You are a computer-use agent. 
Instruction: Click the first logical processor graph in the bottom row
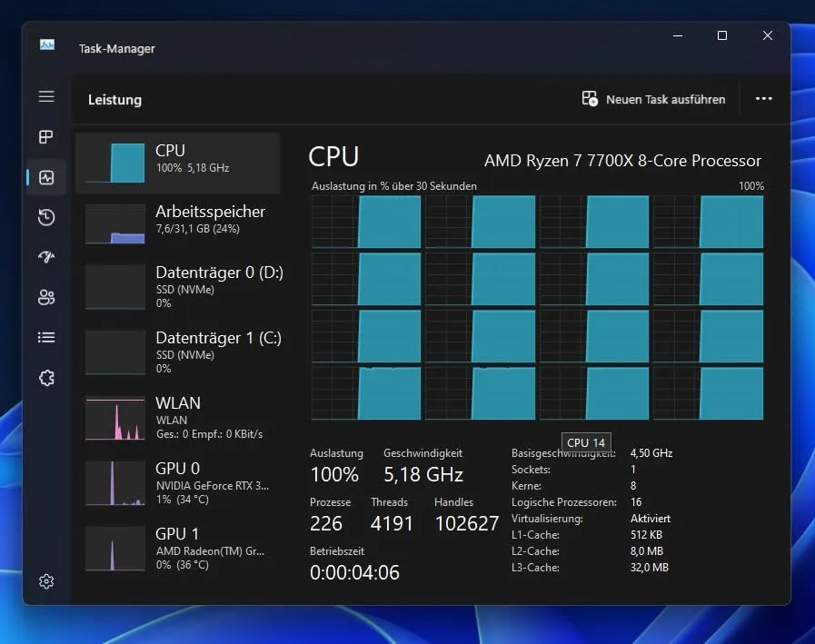tap(366, 393)
